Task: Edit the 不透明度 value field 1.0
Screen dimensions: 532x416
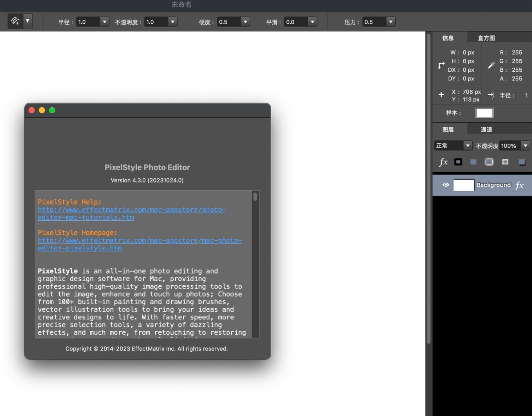Action: pos(156,22)
